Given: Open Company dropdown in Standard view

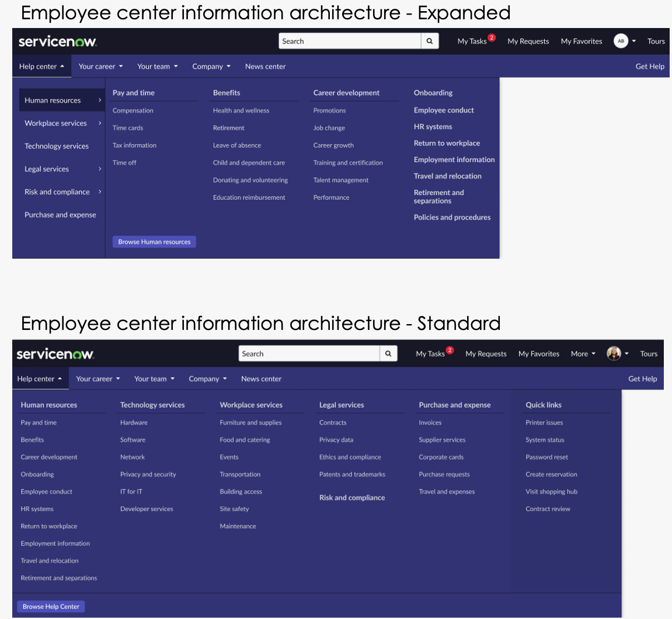Looking at the screenshot, I should [208, 379].
